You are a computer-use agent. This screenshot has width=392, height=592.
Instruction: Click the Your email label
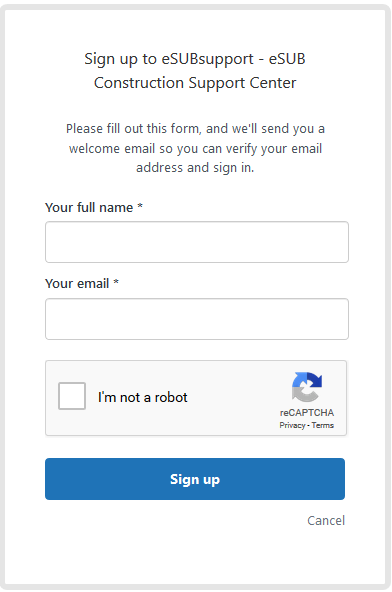click(x=77, y=284)
